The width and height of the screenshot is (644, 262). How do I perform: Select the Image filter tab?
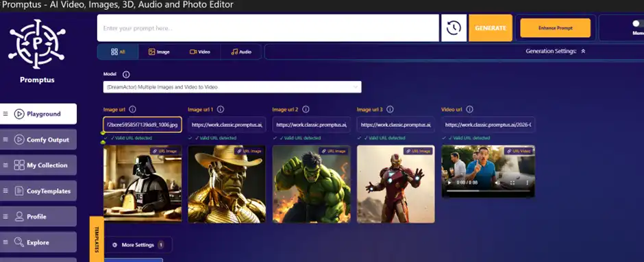[x=159, y=52]
